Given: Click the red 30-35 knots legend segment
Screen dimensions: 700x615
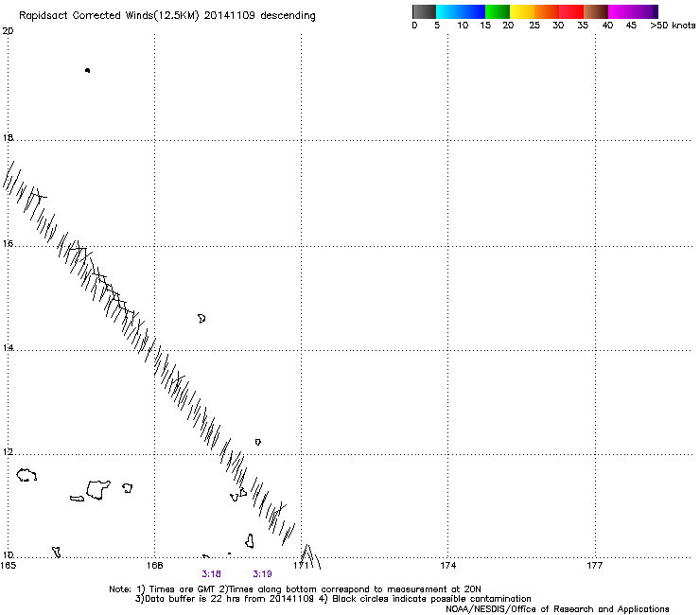Looking at the screenshot, I should tap(571, 11).
